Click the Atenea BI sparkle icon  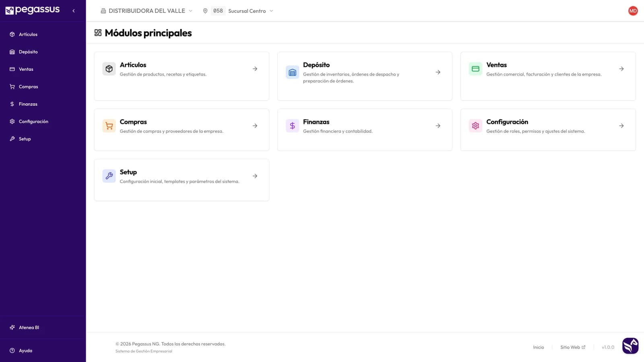pyautogui.click(x=12, y=327)
